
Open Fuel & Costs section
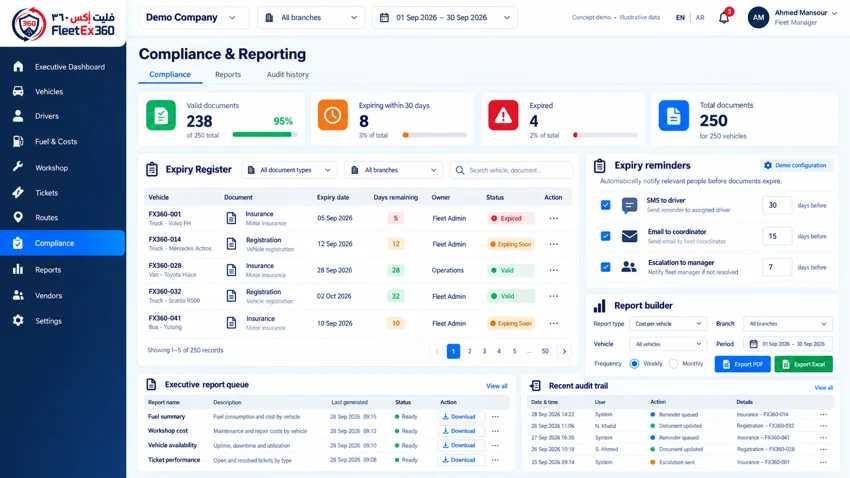[x=63, y=141]
